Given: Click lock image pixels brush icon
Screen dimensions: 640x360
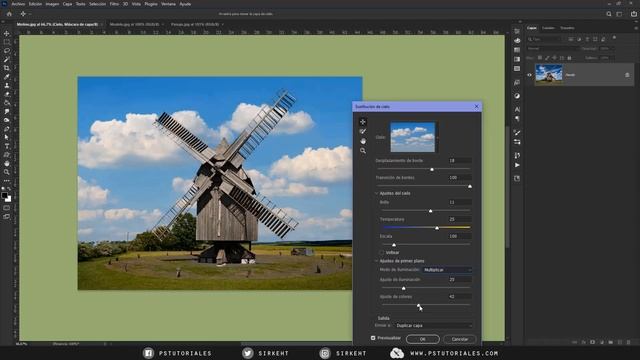Looking at the screenshot, I should [x=547, y=58].
